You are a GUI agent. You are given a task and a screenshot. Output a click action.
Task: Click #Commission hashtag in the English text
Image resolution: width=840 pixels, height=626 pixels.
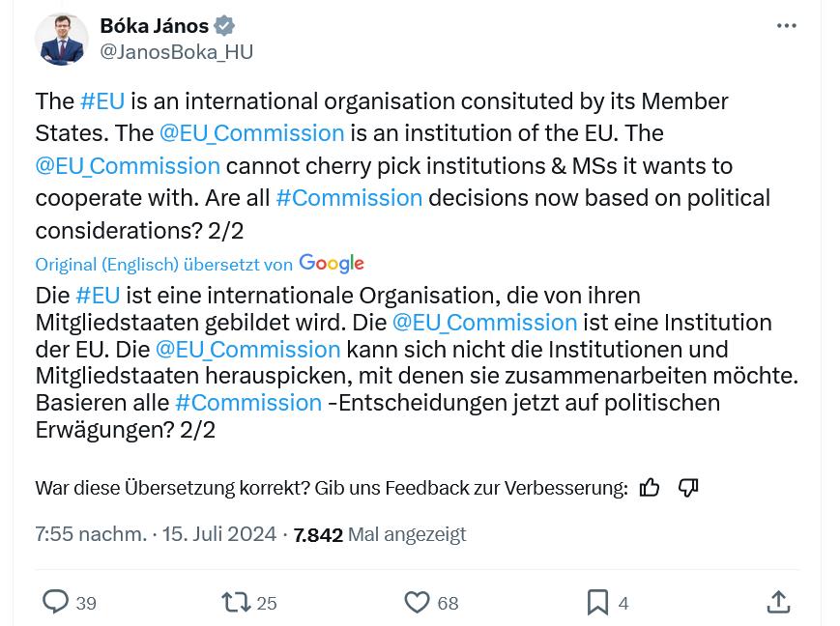tap(348, 198)
